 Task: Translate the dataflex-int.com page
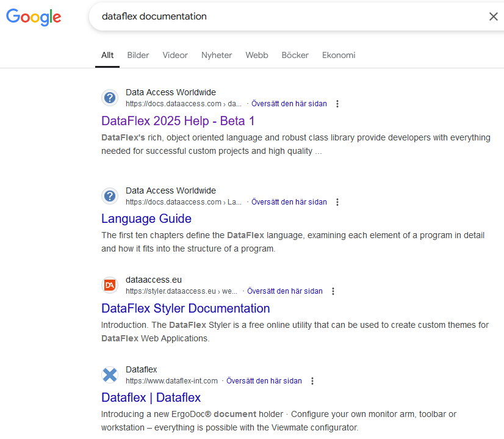264,381
